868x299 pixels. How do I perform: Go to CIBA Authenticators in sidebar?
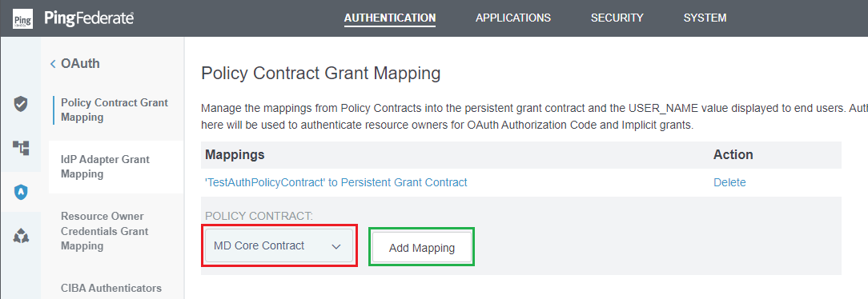111,288
